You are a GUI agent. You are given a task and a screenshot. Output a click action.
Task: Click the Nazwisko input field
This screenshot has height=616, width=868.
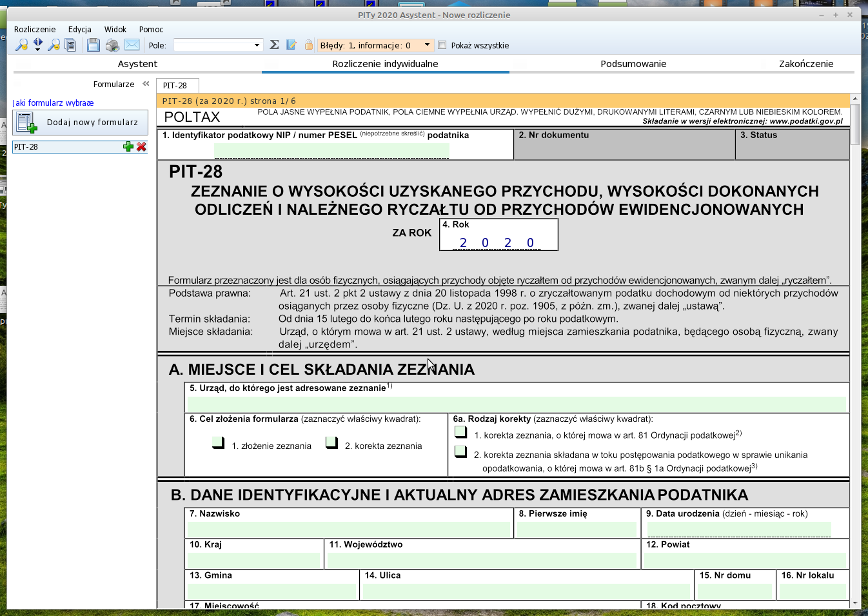point(349,529)
